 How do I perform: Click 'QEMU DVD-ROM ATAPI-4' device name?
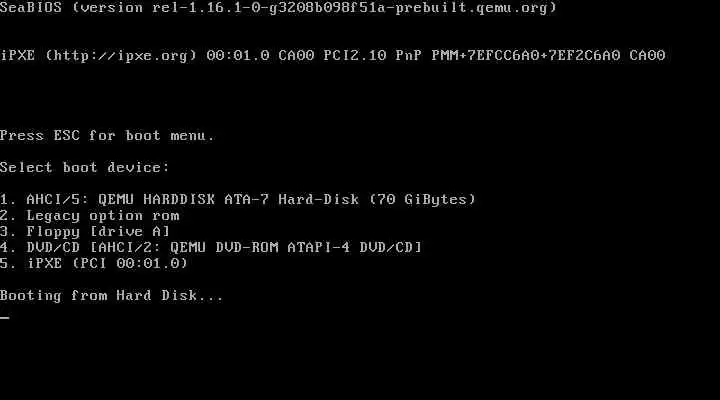pos(260,247)
